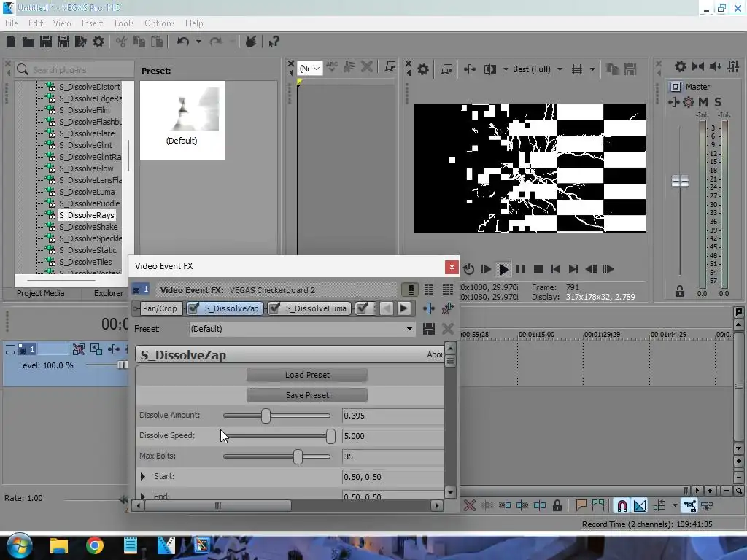747x560 pixels.
Task: Click the plug-in chain icon in FX window
Action: click(429, 308)
